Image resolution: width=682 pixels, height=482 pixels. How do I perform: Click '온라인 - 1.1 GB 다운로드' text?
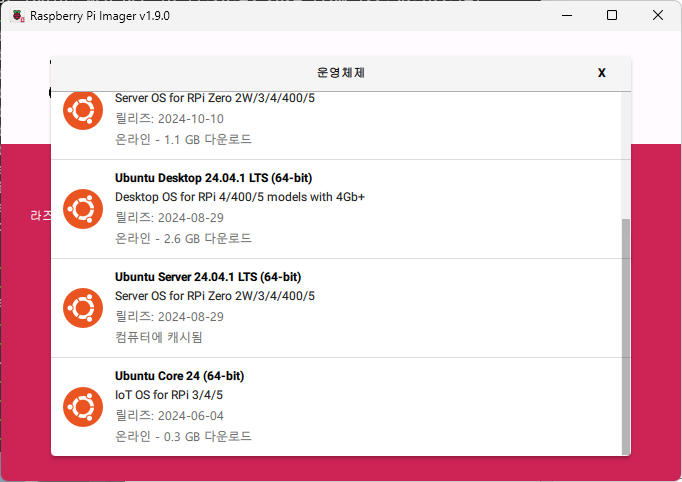coord(183,140)
